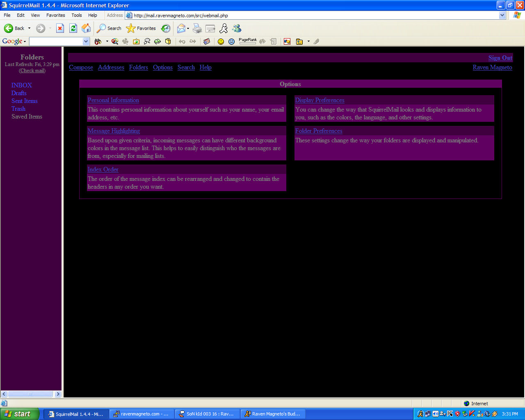Viewport: 525px width, 420px height.
Task: Open the Favorites menu in menu bar
Action: [x=55, y=15]
